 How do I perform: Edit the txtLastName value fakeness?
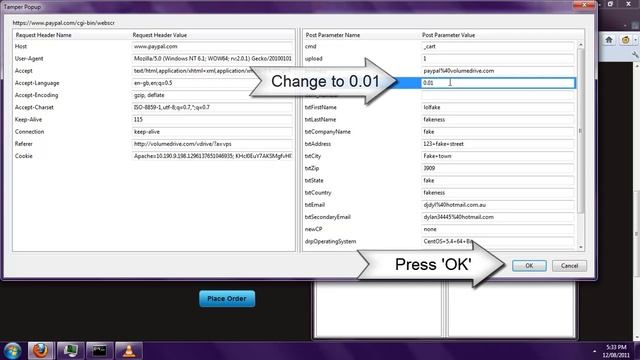(x=498, y=120)
